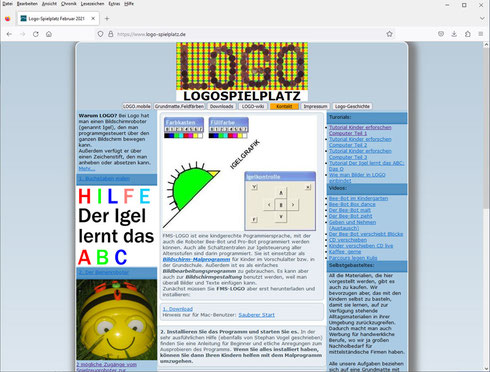The image size is (490, 372).
Task: Open the 1. Buchstaben malen link
Action: (x=104, y=179)
